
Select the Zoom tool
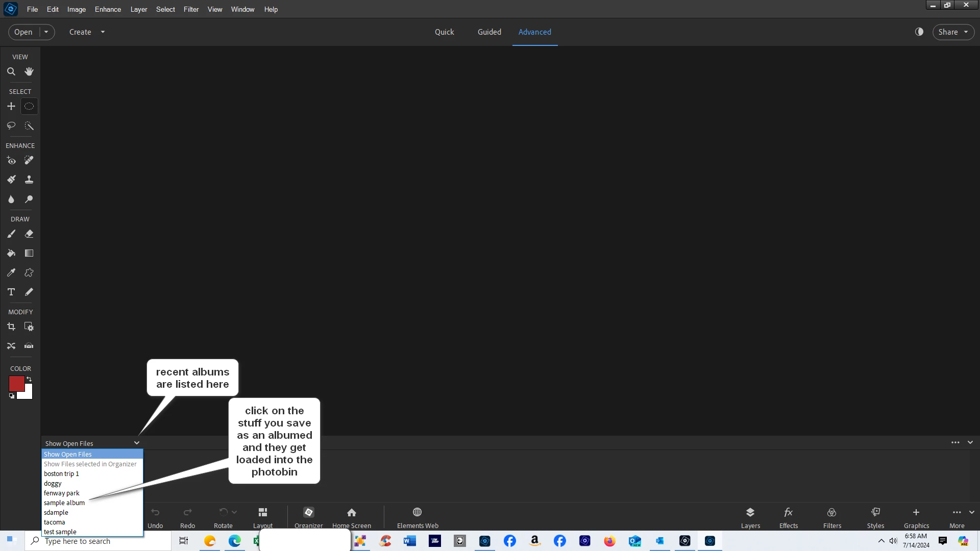pyautogui.click(x=11, y=72)
